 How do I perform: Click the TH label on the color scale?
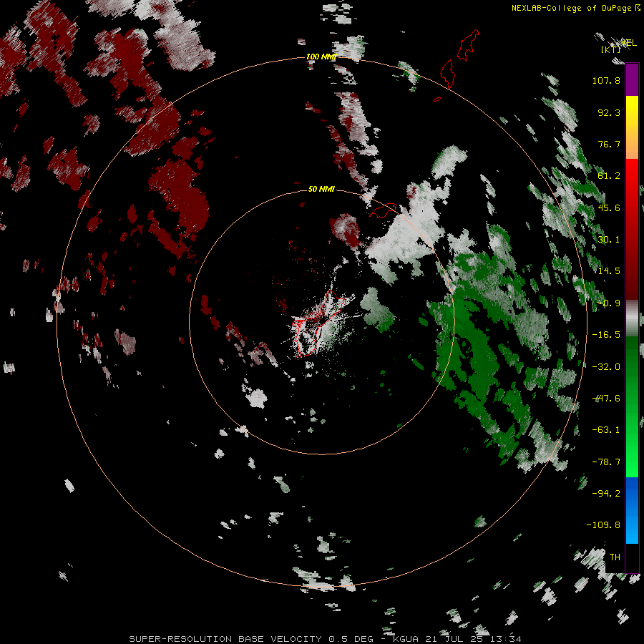click(615, 557)
